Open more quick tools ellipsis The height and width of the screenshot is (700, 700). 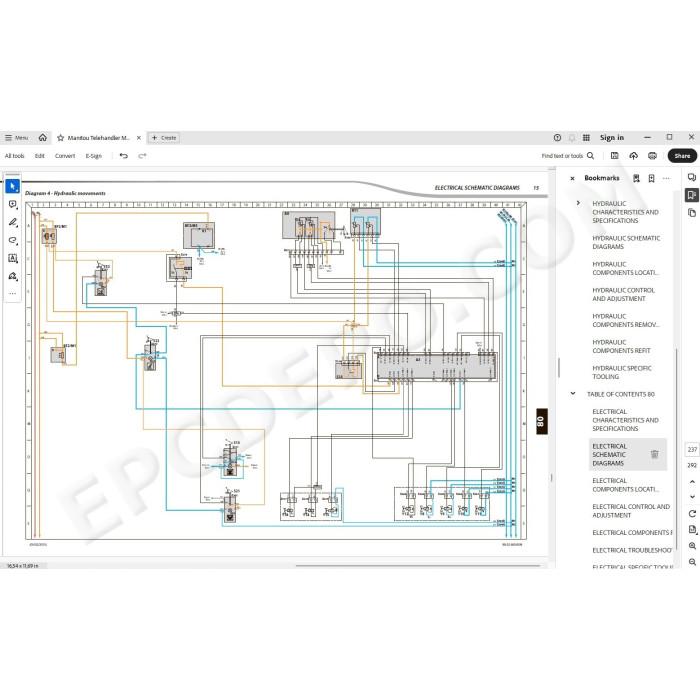coord(12,293)
